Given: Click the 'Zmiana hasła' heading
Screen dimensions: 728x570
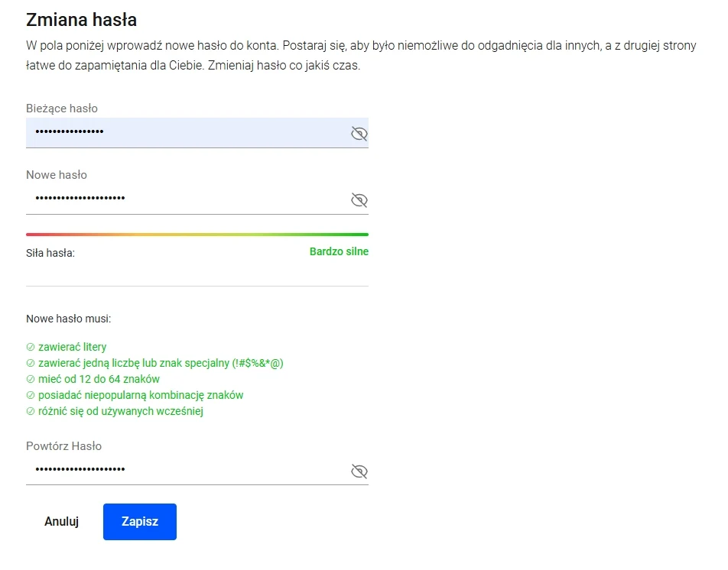Looking at the screenshot, I should (x=81, y=20).
